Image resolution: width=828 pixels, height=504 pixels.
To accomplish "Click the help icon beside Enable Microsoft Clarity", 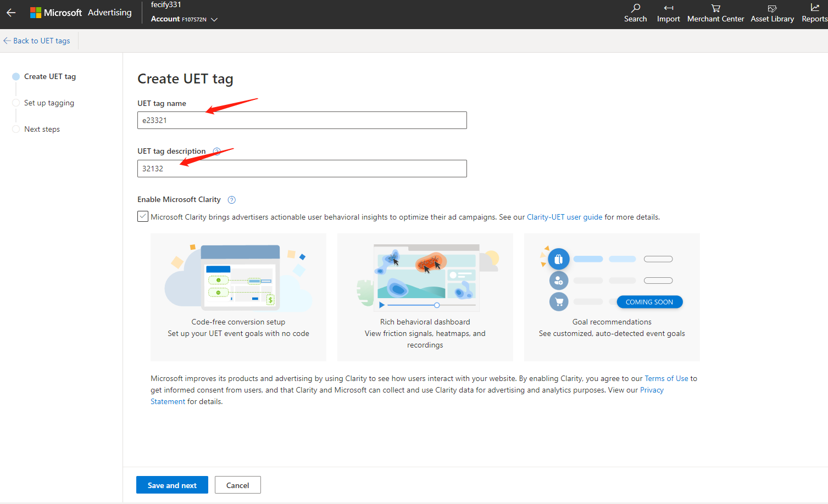I will pyautogui.click(x=231, y=200).
